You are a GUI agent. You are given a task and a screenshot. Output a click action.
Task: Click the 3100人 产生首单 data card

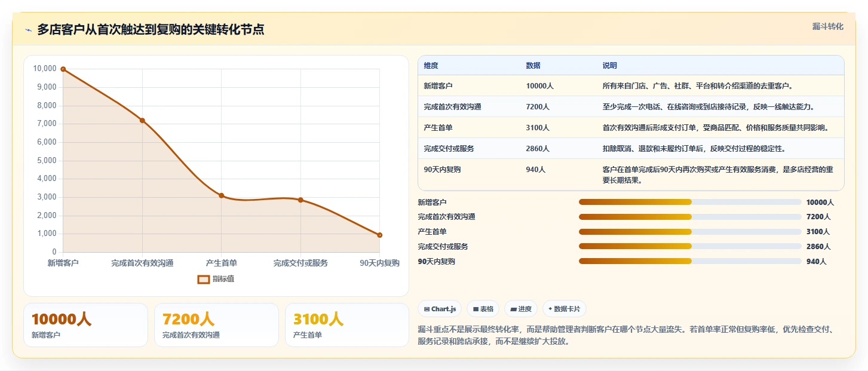pyautogui.click(x=347, y=325)
